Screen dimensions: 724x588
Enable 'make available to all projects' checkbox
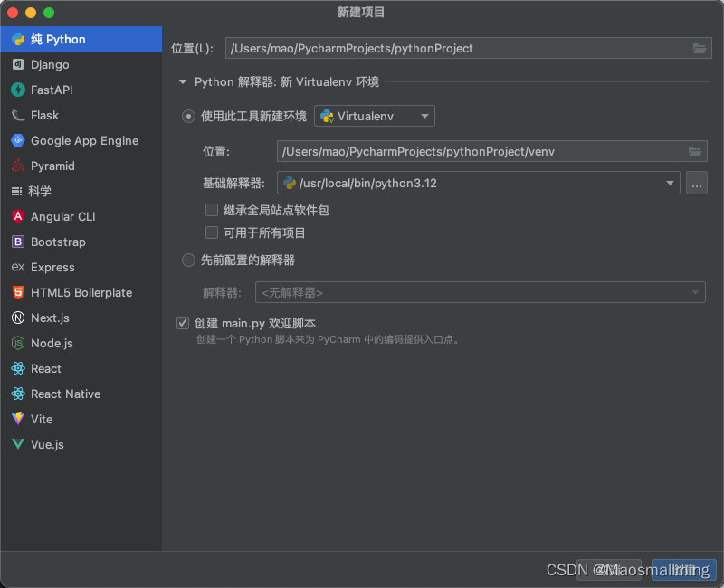[x=212, y=232]
